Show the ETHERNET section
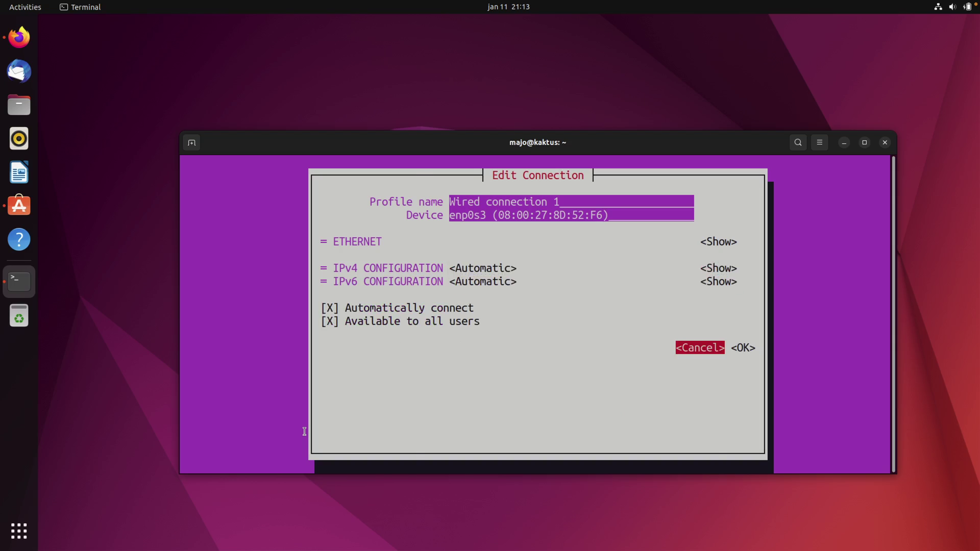The image size is (980, 551). tap(718, 242)
